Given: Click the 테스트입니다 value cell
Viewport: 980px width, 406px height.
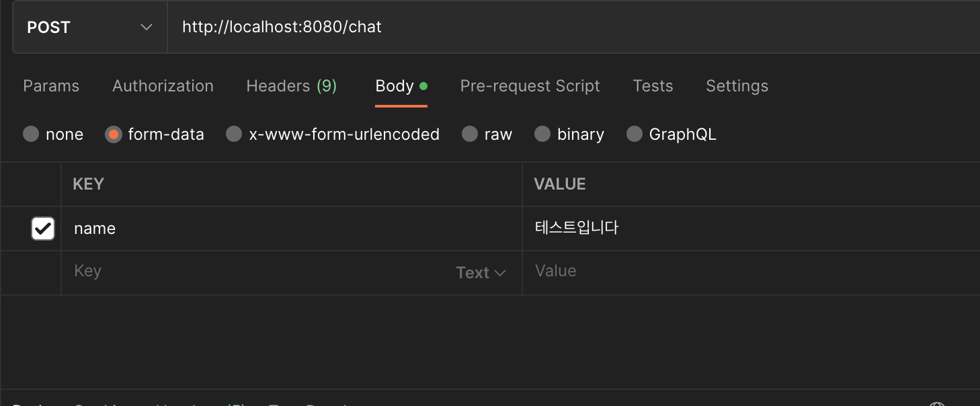Looking at the screenshot, I should tap(739, 229).
